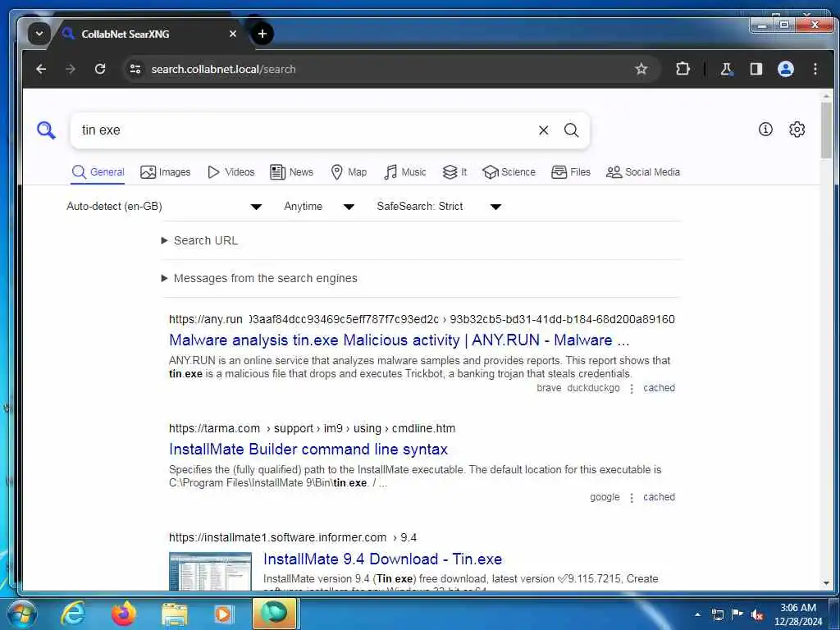Image resolution: width=840 pixels, height=630 pixels.
Task: Click the SearXNG logo magnifier
Action: tap(46, 130)
